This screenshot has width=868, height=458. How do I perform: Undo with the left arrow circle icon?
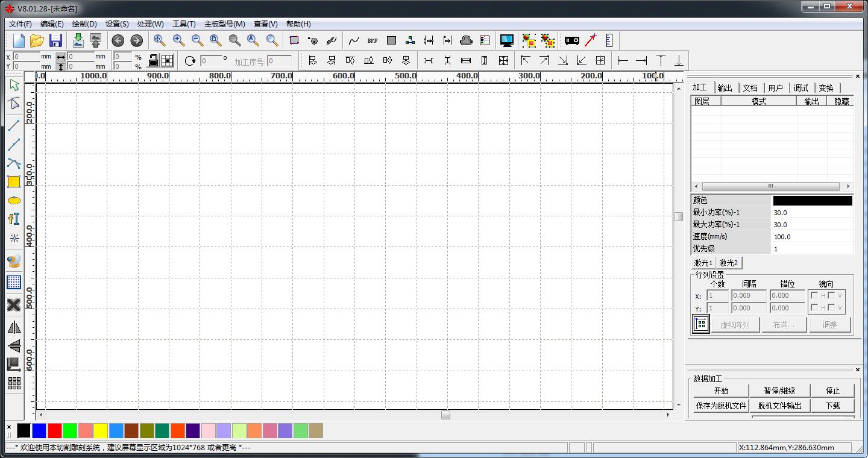(118, 40)
